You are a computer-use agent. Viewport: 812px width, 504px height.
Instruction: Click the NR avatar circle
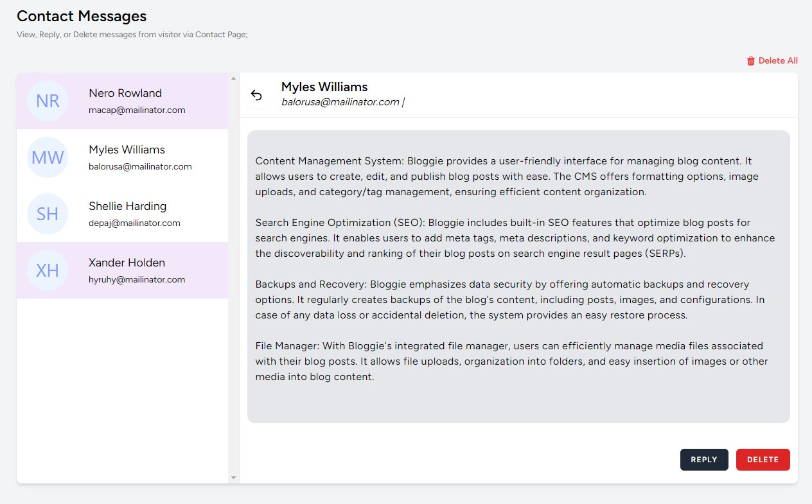tap(48, 101)
